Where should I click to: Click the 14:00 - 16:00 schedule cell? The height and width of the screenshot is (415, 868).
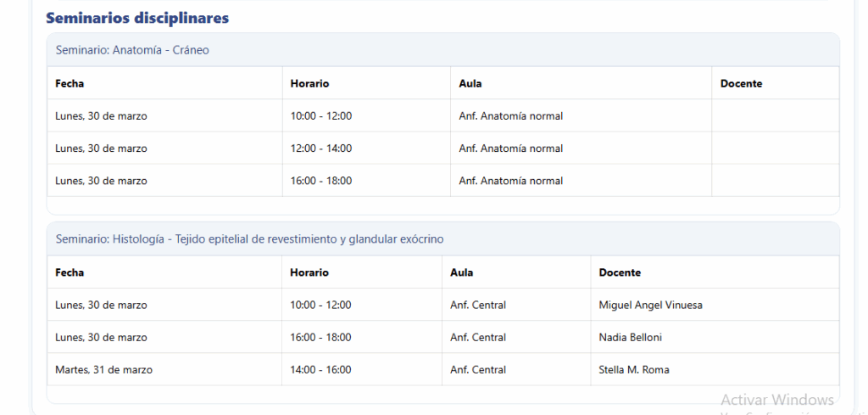[320, 369]
